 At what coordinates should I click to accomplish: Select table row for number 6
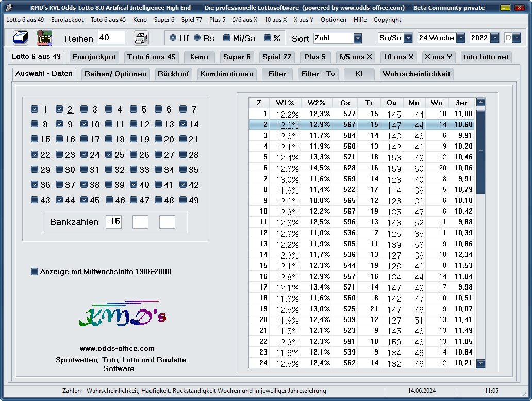362,168
